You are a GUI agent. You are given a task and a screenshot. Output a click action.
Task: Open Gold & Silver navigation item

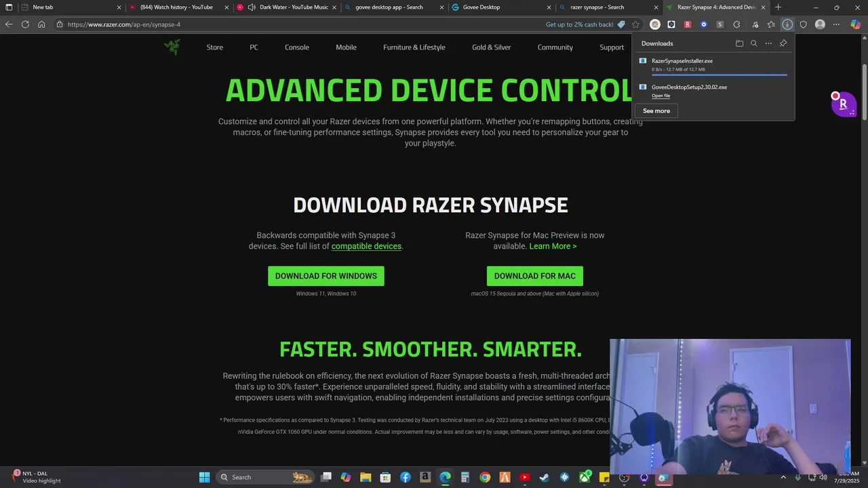pos(492,47)
